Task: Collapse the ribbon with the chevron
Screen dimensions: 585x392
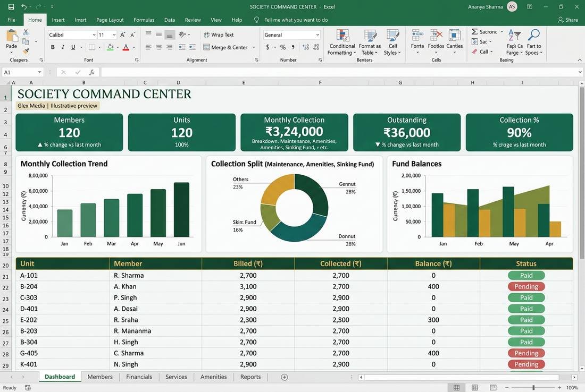Action: click(x=579, y=60)
